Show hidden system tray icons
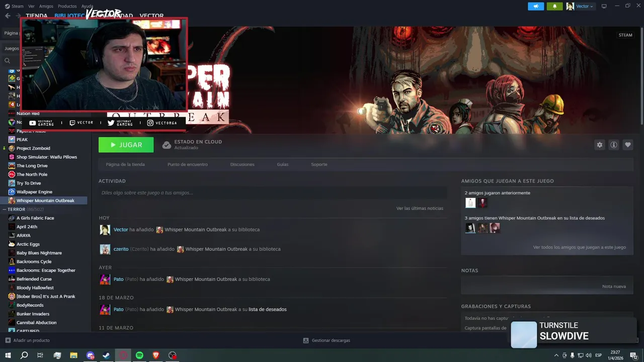The height and width of the screenshot is (362, 644). [556, 355]
